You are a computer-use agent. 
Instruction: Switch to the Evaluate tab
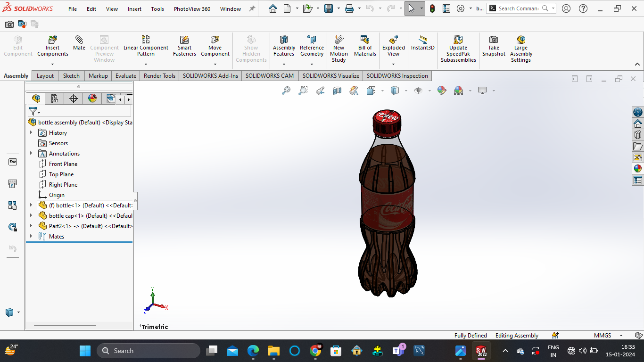(x=126, y=76)
